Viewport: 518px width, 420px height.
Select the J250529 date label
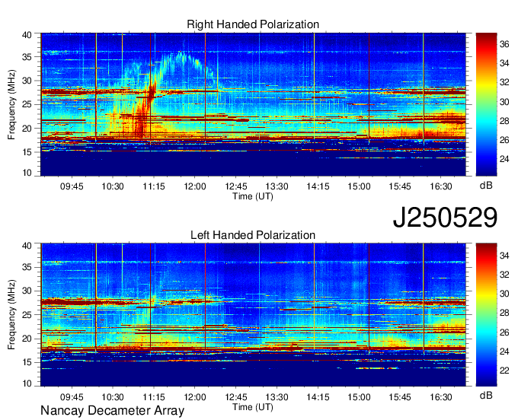pyautogui.click(x=445, y=217)
